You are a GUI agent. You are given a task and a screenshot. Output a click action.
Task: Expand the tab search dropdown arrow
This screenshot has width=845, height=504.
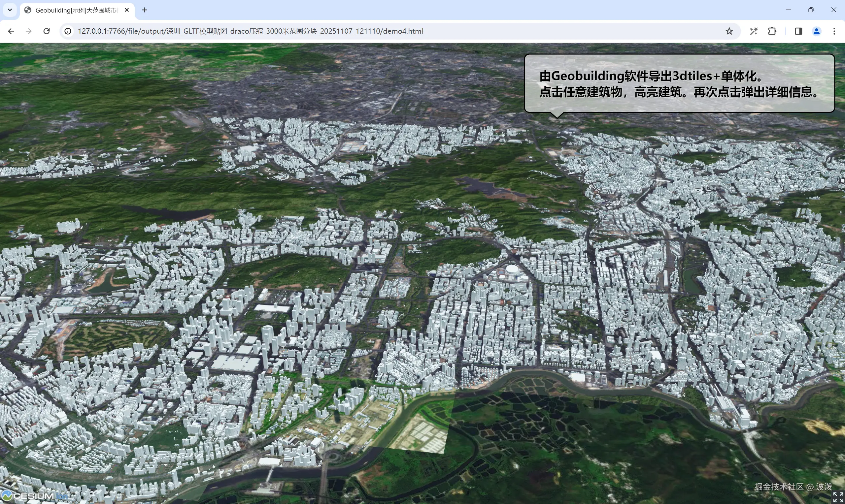[10, 10]
